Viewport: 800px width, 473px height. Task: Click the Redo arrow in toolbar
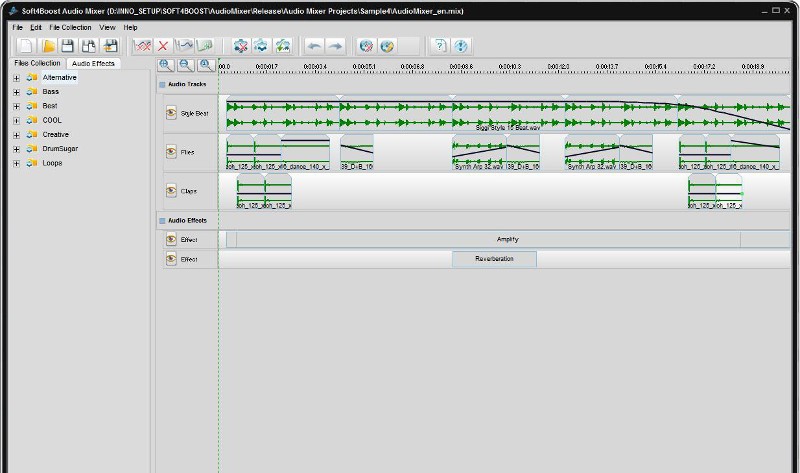(335, 46)
